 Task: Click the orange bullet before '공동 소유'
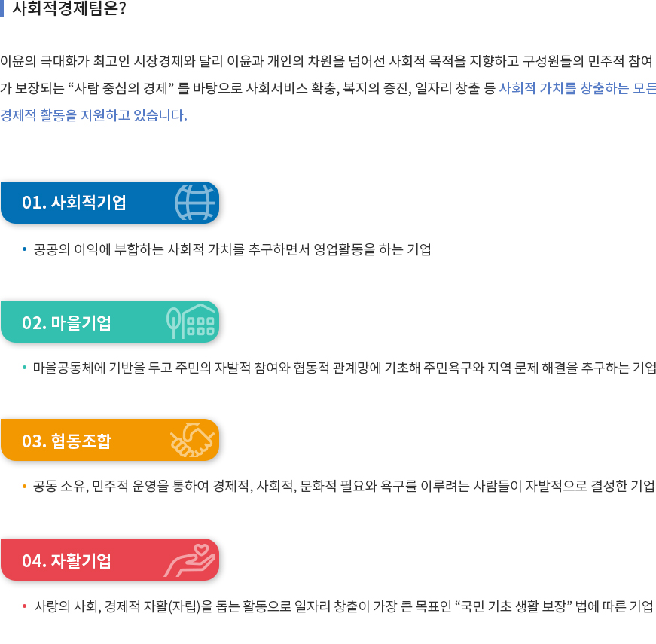pos(24,487)
